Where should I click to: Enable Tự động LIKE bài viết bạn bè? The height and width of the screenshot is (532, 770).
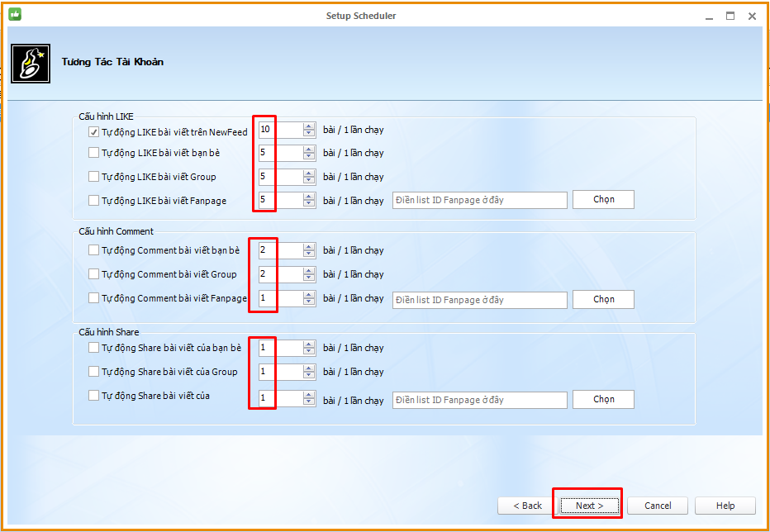(93, 153)
